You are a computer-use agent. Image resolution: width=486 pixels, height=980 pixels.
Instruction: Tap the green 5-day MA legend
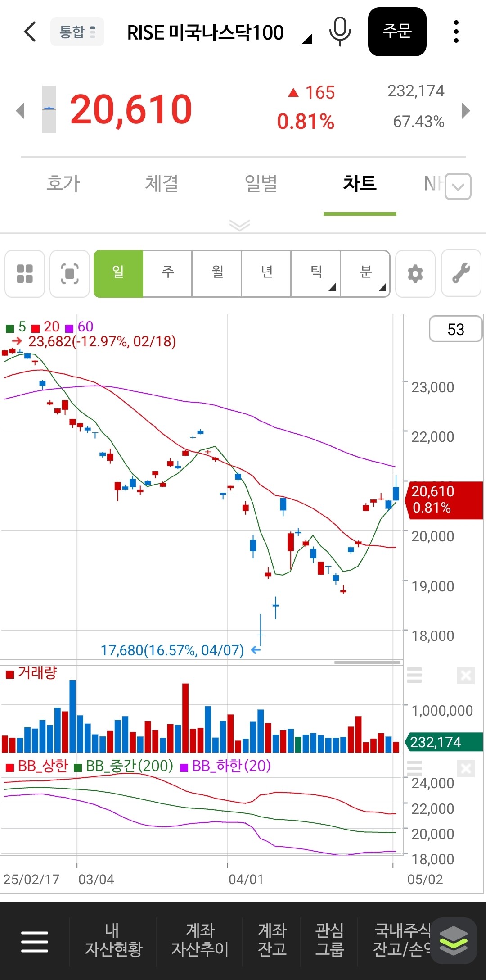click(x=16, y=327)
